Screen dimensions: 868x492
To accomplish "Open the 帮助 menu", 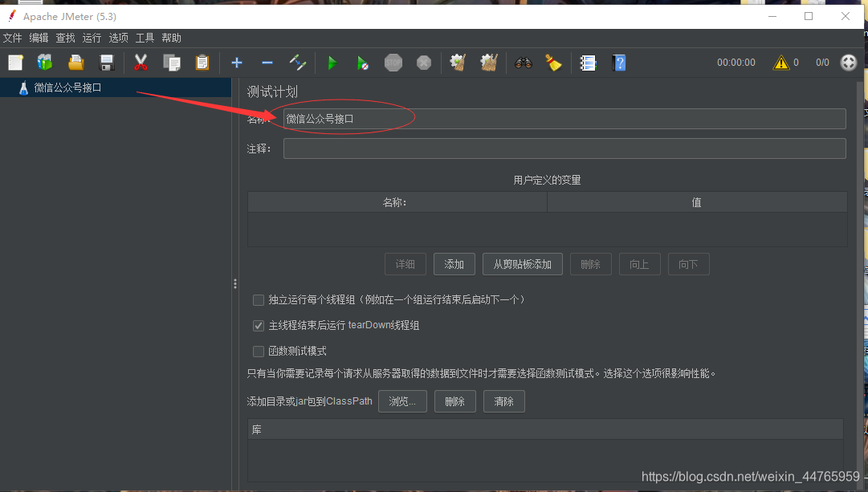I will (x=172, y=38).
